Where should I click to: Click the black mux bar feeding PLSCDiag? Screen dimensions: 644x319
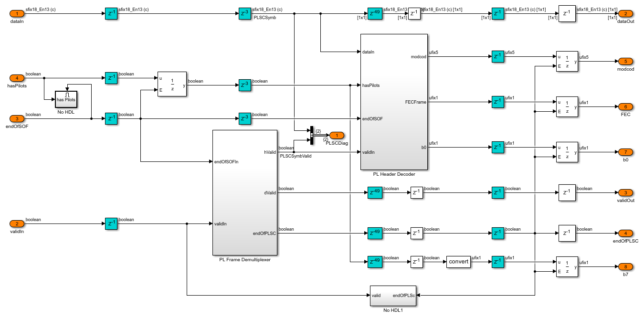coord(311,135)
